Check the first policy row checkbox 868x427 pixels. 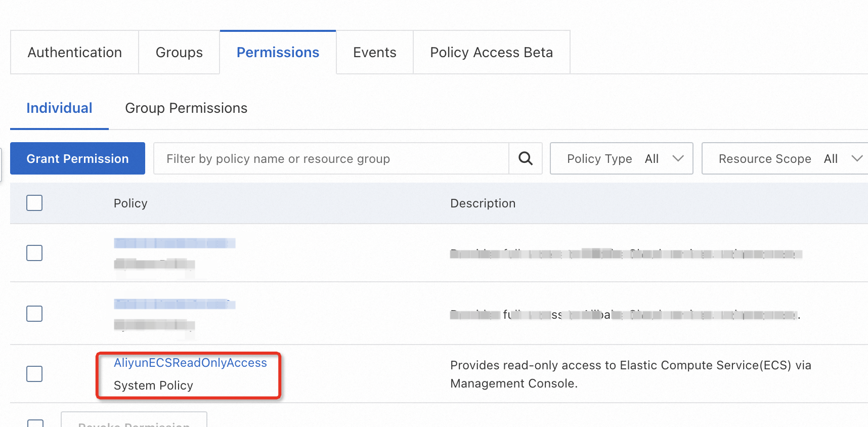click(x=34, y=253)
